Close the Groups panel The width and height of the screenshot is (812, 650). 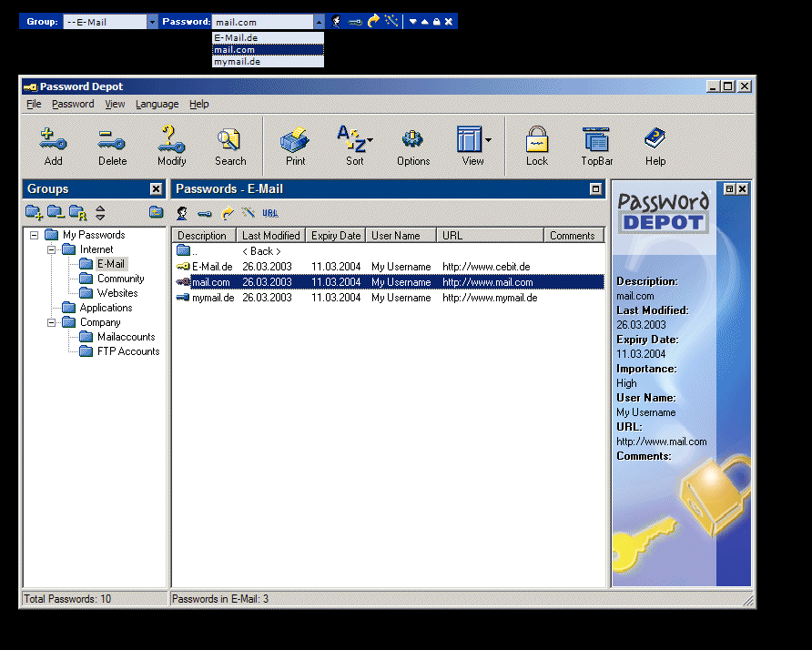pyautogui.click(x=156, y=189)
